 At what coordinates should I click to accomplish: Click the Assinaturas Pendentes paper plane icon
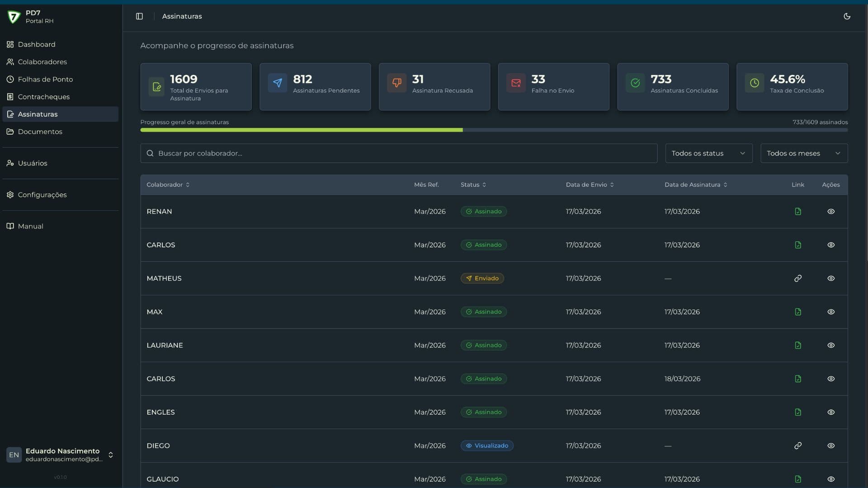(278, 83)
